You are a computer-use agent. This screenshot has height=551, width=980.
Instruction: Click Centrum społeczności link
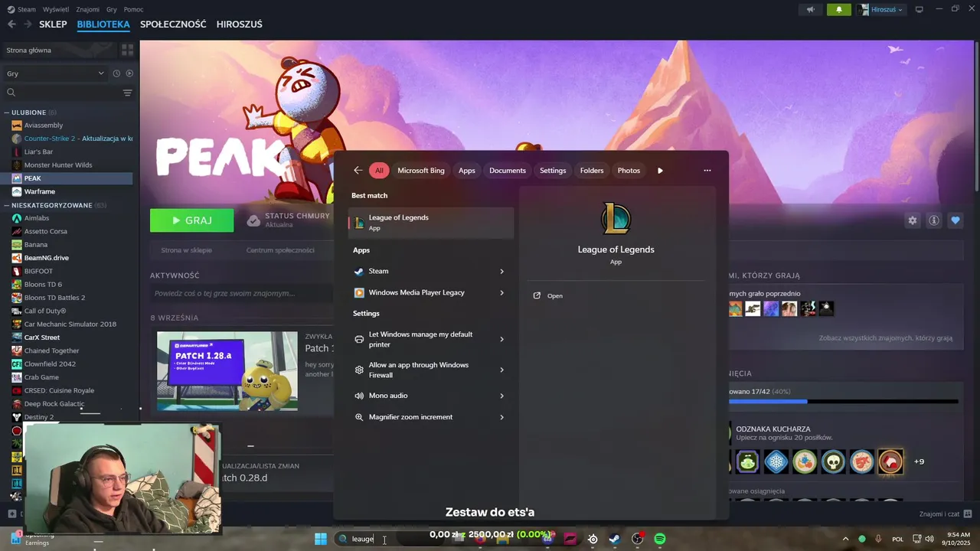[280, 250]
